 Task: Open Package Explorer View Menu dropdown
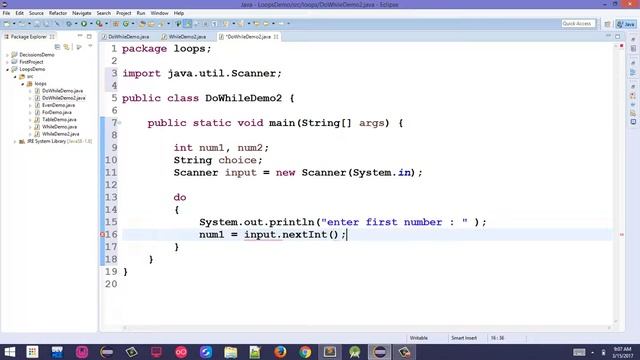(90, 47)
